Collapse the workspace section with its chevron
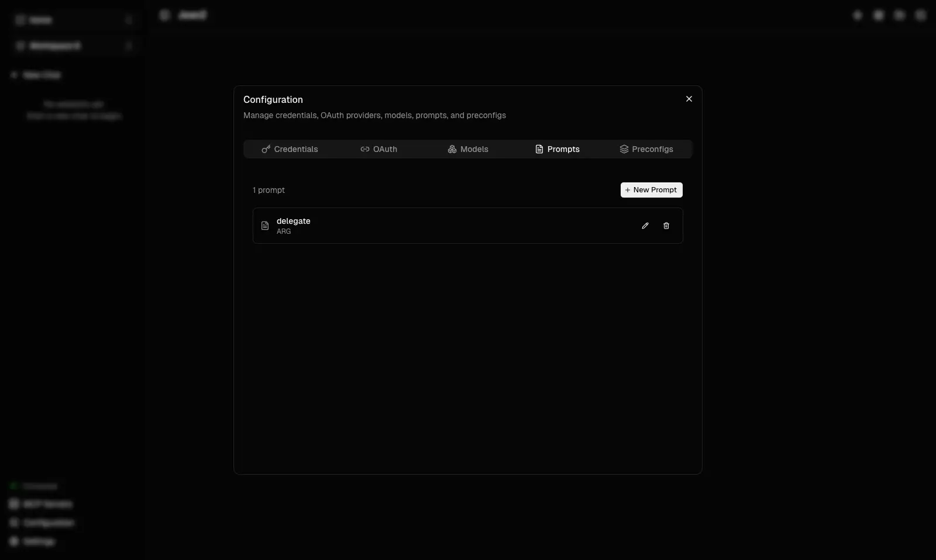 pos(129,46)
